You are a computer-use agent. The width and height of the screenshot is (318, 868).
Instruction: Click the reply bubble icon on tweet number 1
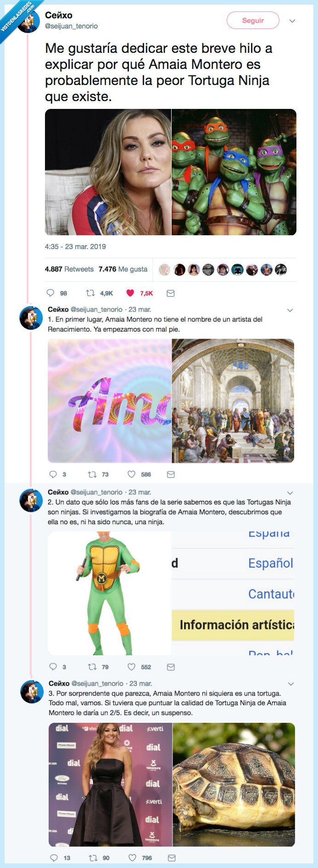coord(52,475)
